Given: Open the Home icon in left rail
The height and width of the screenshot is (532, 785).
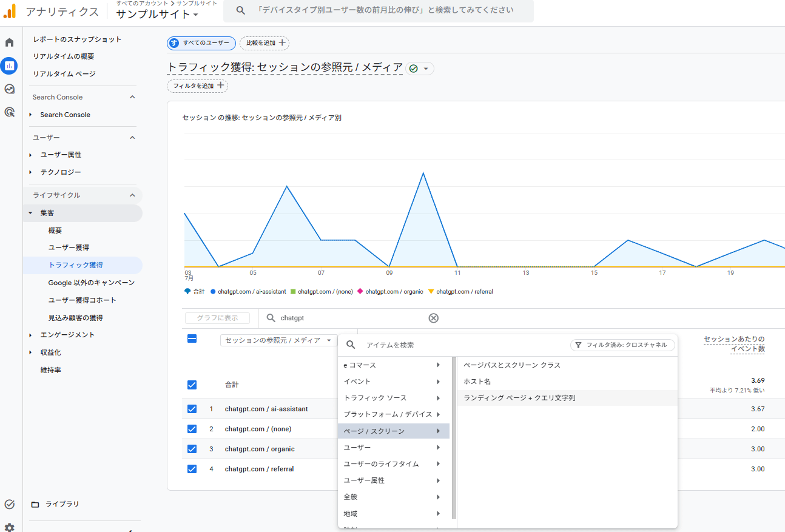Looking at the screenshot, I should [9, 42].
